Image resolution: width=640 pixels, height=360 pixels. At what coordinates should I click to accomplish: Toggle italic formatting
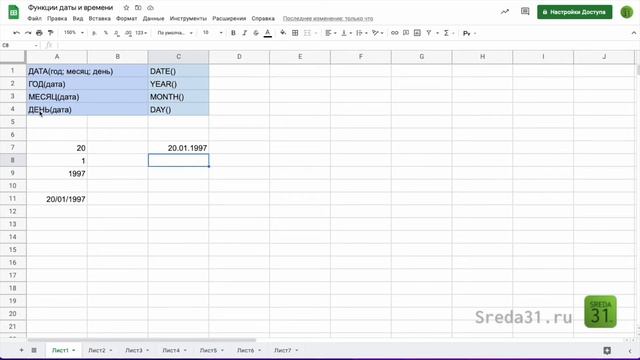(x=244, y=33)
